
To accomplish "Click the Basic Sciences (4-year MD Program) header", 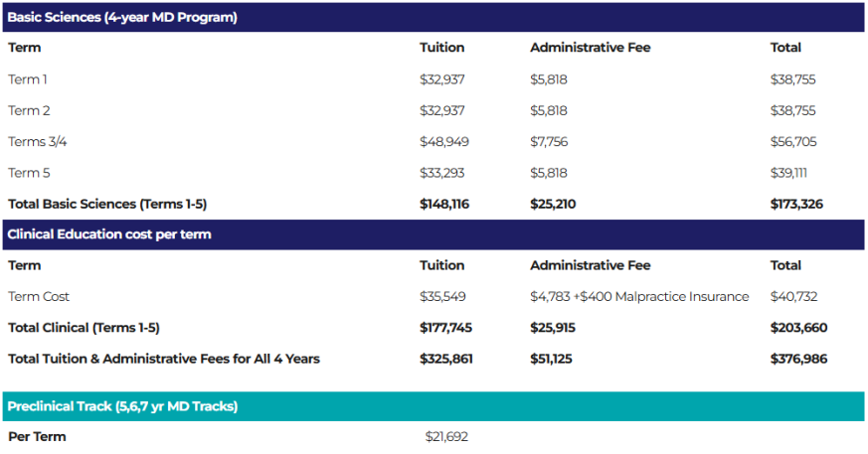I will [x=434, y=17].
